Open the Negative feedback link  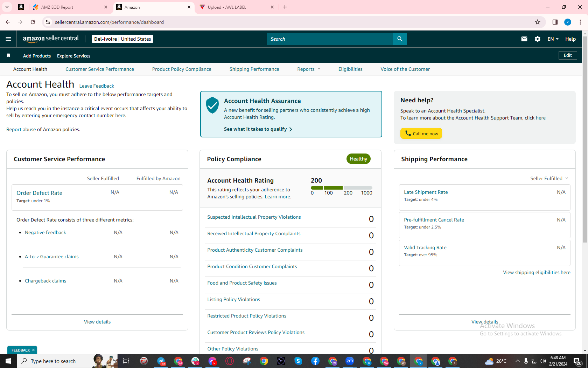(45, 232)
